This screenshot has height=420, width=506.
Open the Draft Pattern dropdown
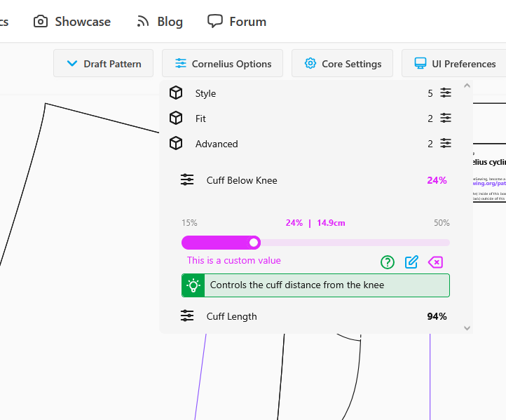tap(104, 64)
